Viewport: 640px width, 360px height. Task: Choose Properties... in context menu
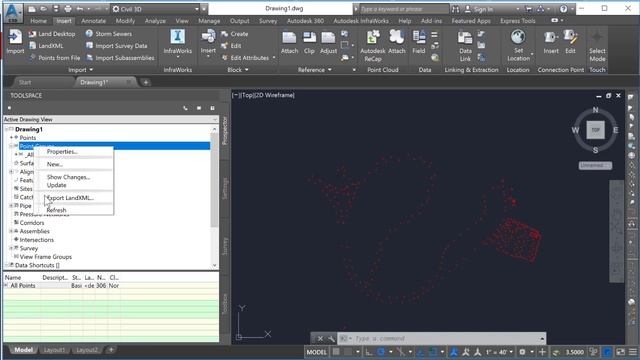[62, 151]
